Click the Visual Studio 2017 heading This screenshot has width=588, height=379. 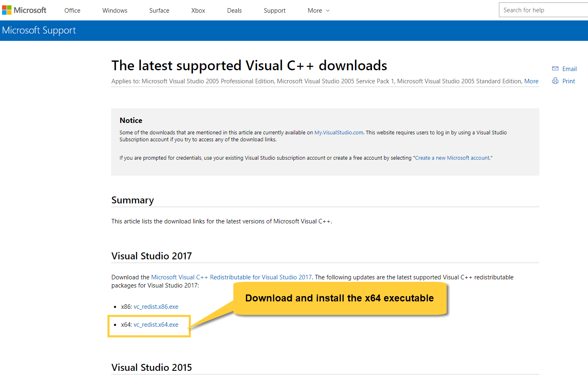152,256
